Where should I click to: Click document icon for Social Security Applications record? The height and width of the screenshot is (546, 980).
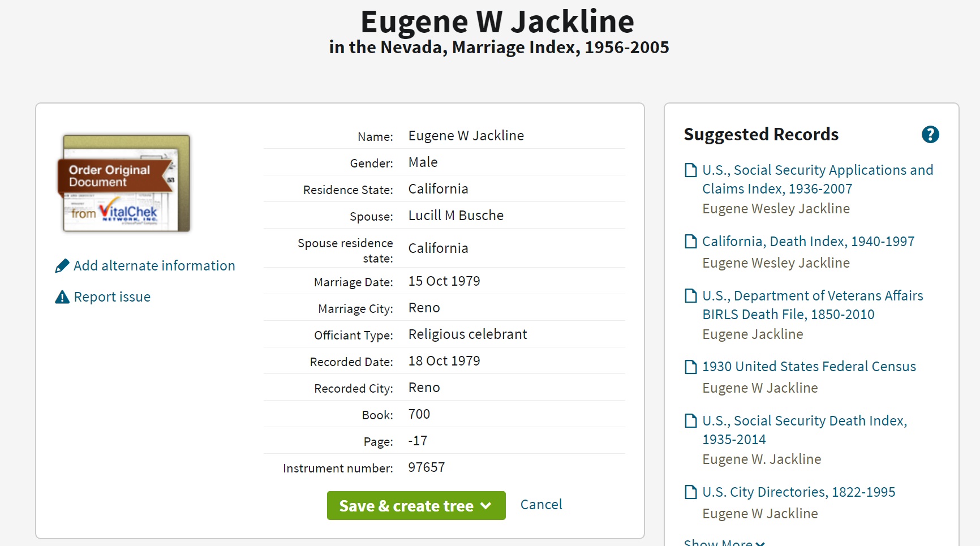(690, 170)
